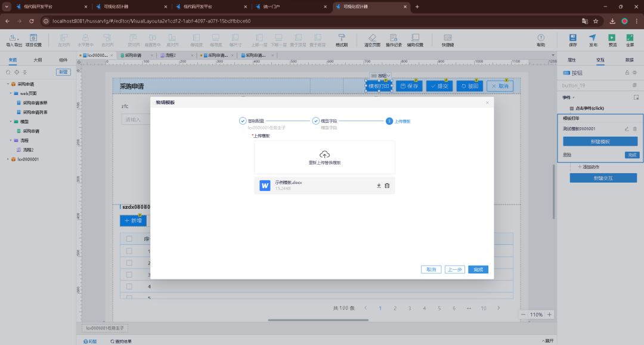Collapse the 采购申请 root tree node
The height and width of the screenshot is (345, 644).
[8, 84]
